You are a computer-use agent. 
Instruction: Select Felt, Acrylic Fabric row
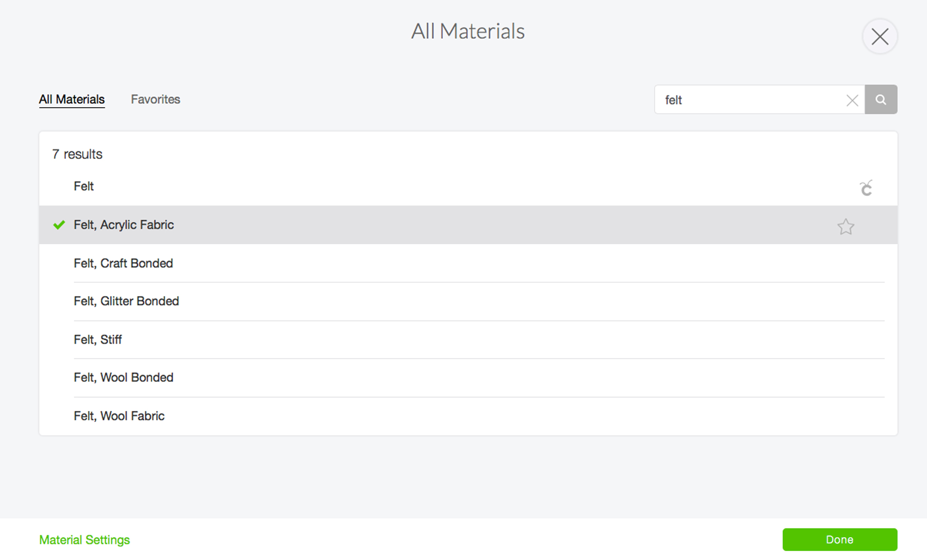468,225
